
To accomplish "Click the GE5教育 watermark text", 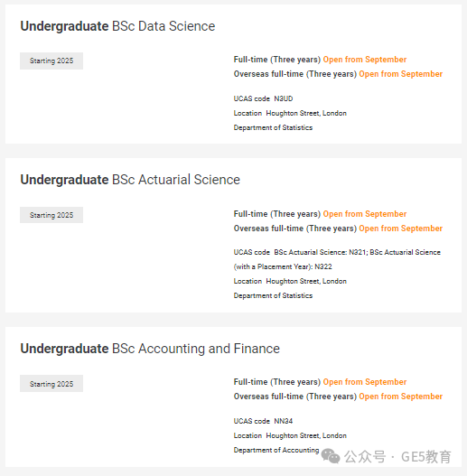I will (426, 457).
